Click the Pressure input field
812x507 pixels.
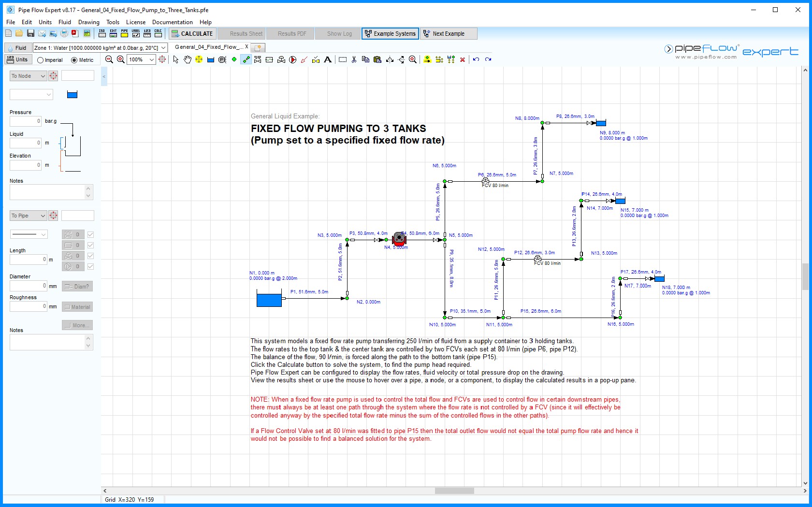point(26,121)
